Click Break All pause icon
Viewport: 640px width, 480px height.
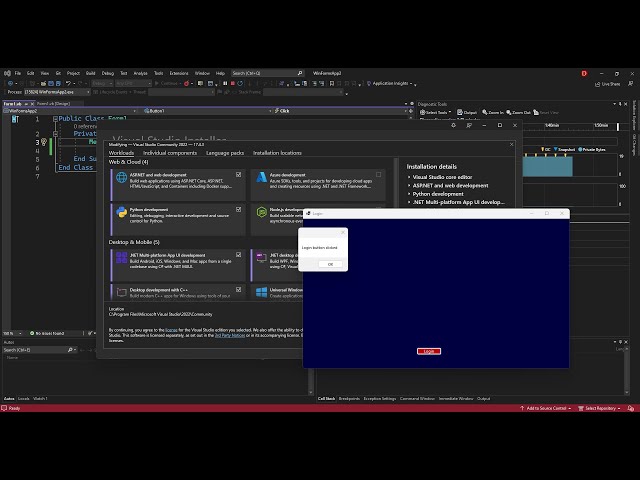(x=225, y=83)
